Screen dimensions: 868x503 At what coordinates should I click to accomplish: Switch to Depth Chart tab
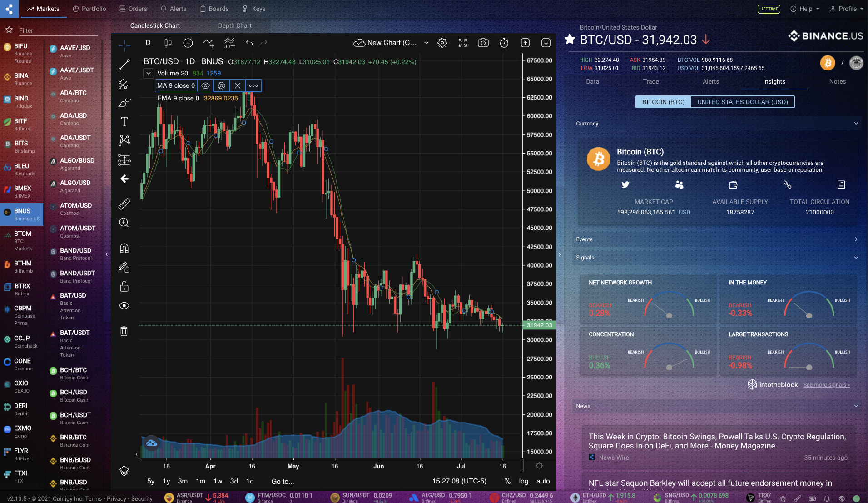pyautogui.click(x=235, y=25)
